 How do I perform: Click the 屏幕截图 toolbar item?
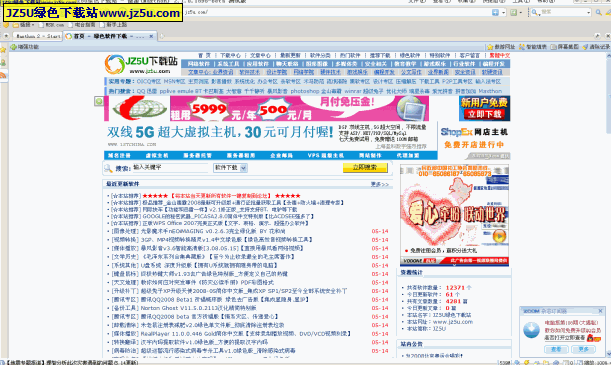[x=564, y=47]
